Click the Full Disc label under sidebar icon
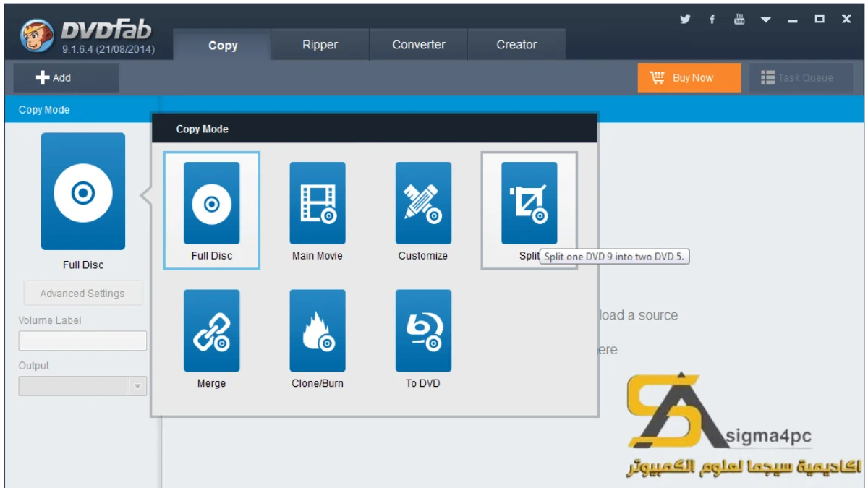868x488 pixels. pyautogui.click(x=83, y=265)
